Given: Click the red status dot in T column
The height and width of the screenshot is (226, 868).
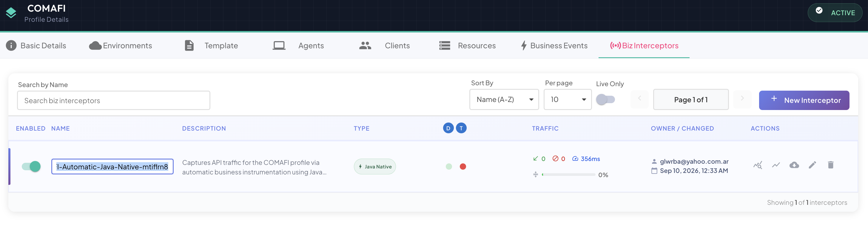Looking at the screenshot, I should click(463, 167).
